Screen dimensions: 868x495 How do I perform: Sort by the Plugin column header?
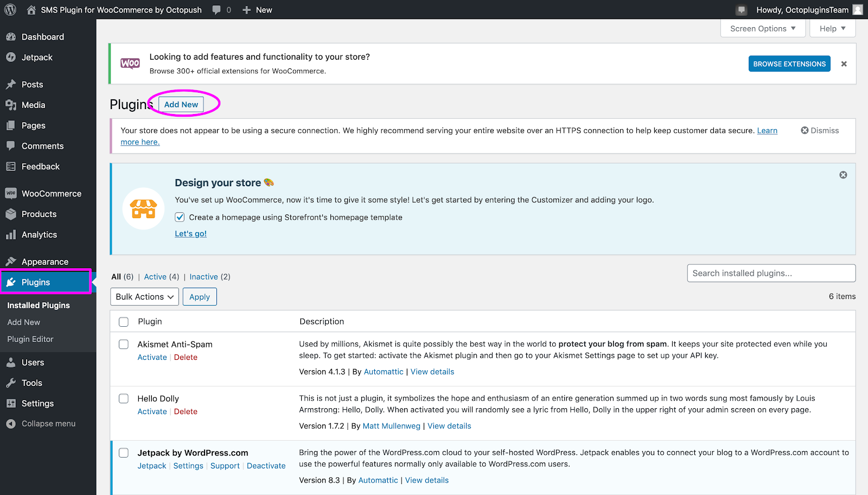(150, 321)
